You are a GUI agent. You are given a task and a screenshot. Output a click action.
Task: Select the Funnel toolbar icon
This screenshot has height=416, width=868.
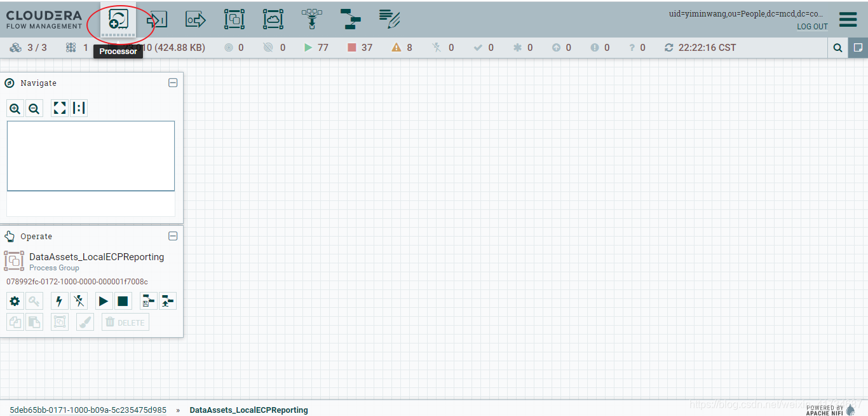pyautogui.click(x=312, y=20)
